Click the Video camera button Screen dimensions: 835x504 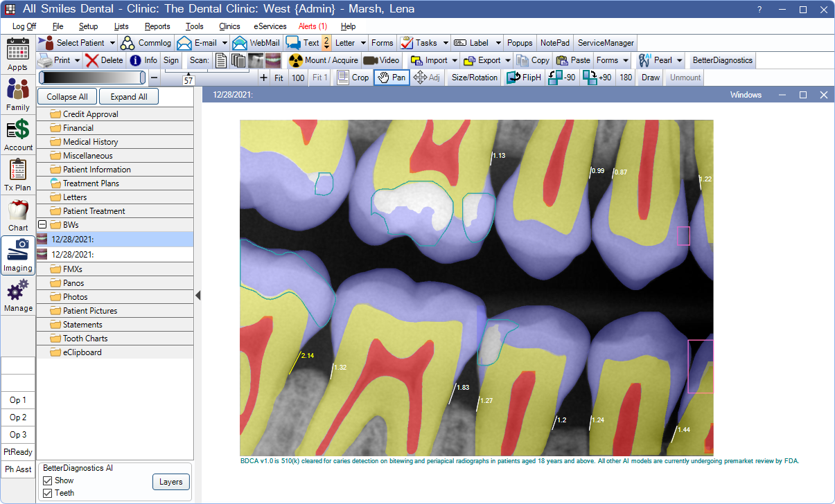[382, 60]
